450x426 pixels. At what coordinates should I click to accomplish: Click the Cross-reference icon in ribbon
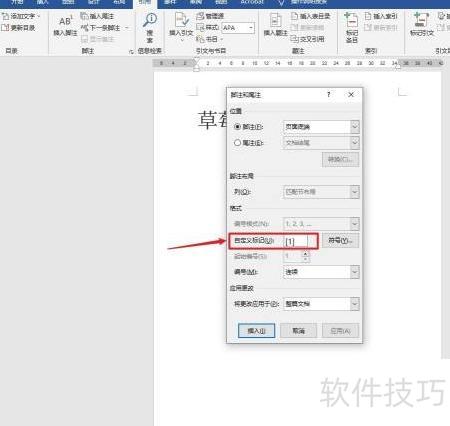[294, 39]
